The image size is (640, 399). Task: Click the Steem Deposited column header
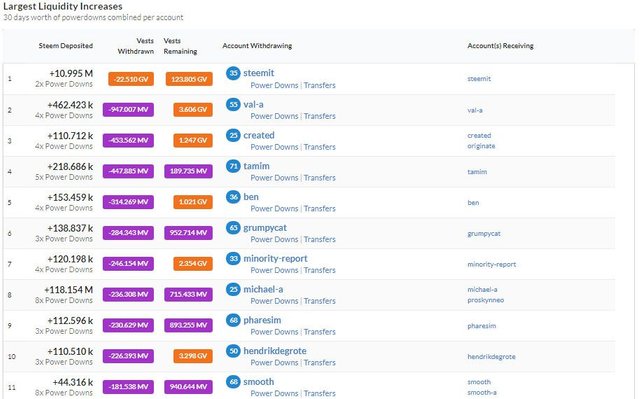[66, 46]
